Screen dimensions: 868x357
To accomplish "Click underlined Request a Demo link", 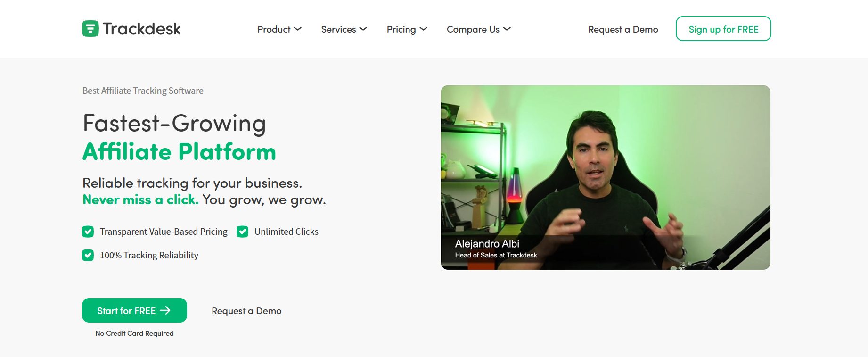I will coord(246,311).
